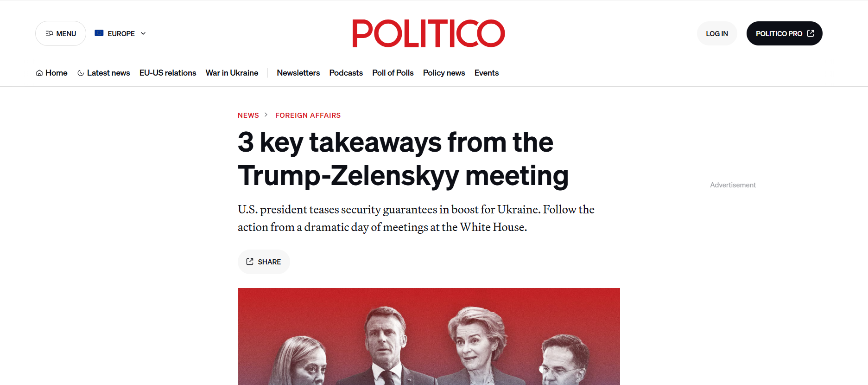Click the Politico Pro external link icon
The width and height of the screenshot is (868, 385).
point(811,33)
